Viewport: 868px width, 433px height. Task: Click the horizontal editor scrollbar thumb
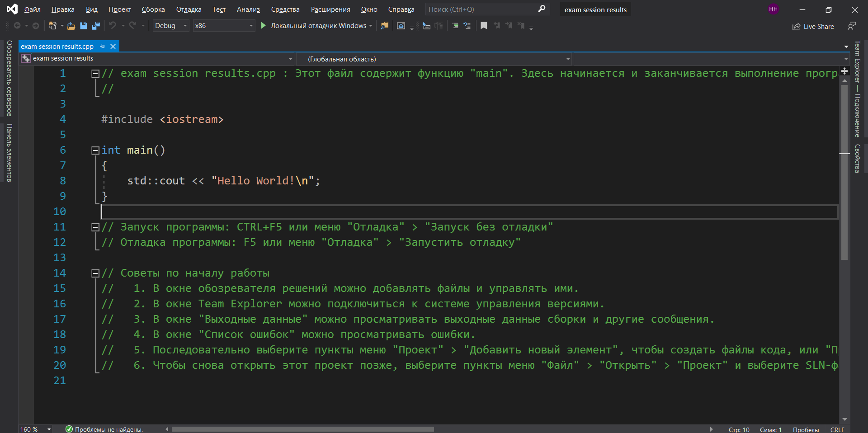(303, 429)
